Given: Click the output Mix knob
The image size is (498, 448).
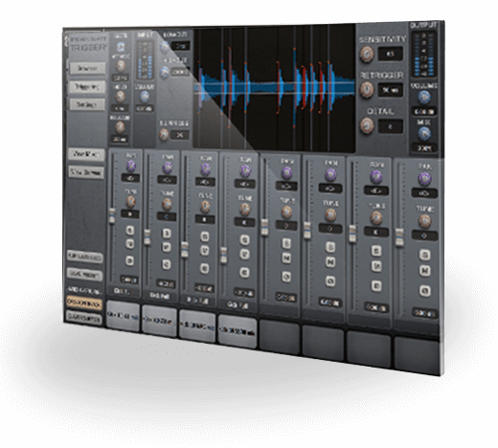Looking at the screenshot, I should (424, 134).
